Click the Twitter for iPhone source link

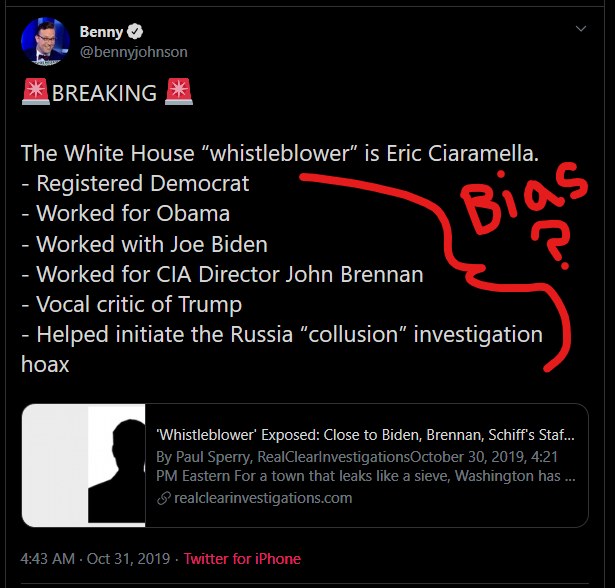(242, 559)
